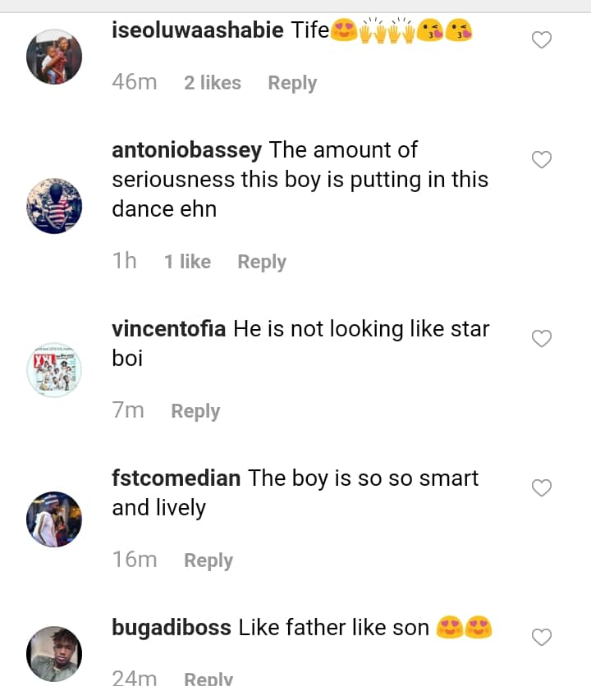This screenshot has height=700, width=591.
Task: Like iseoluwaashabie's comment with heart icon
Action: pyautogui.click(x=542, y=39)
